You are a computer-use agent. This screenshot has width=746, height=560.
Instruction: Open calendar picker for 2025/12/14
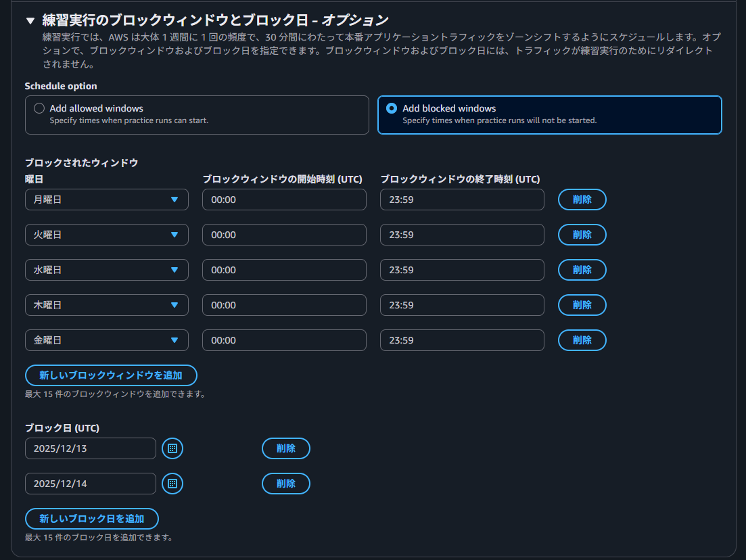(172, 484)
